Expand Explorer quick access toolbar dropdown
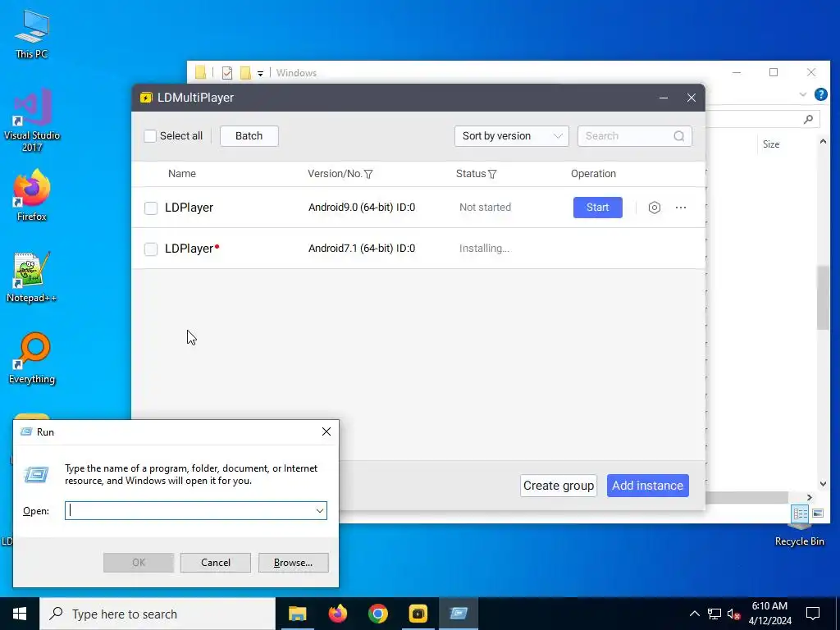The height and width of the screenshot is (630, 840). point(260,73)
